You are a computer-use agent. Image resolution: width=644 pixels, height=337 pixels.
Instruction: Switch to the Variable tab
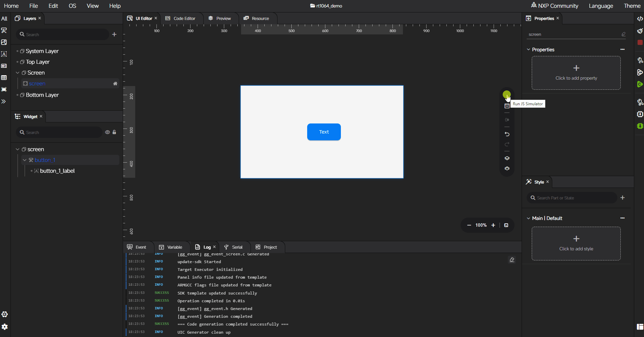pos(171,247)
